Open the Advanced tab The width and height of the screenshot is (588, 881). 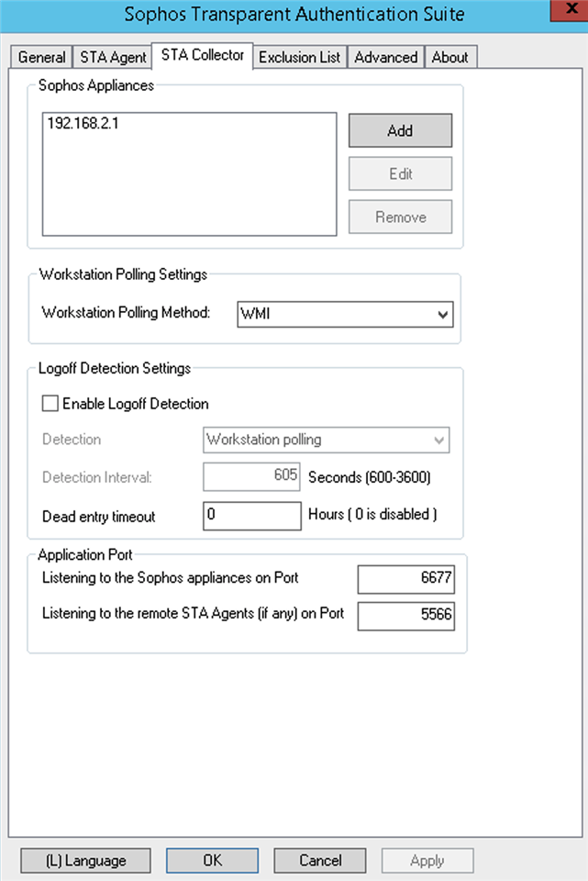pos(386,57)
